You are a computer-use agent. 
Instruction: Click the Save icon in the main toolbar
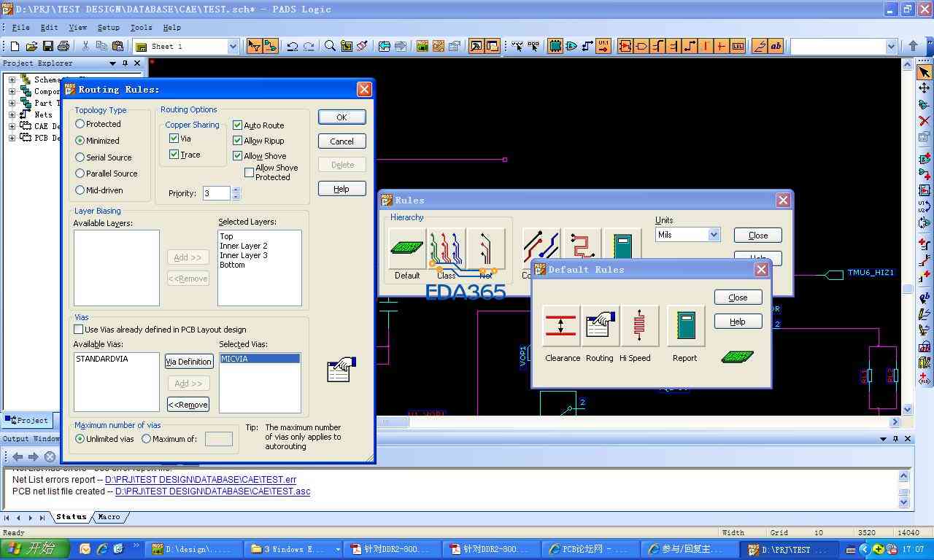(x=47, y=46)
